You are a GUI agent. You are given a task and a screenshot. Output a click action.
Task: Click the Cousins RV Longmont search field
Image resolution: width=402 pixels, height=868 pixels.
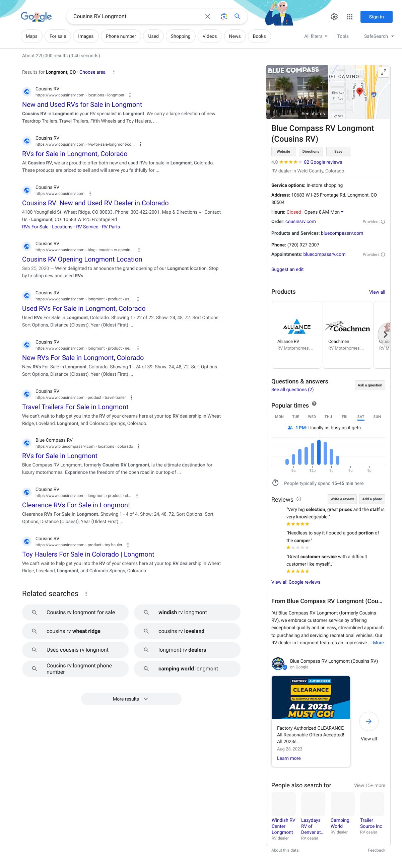pyautogui.click(x=135, y=16)
